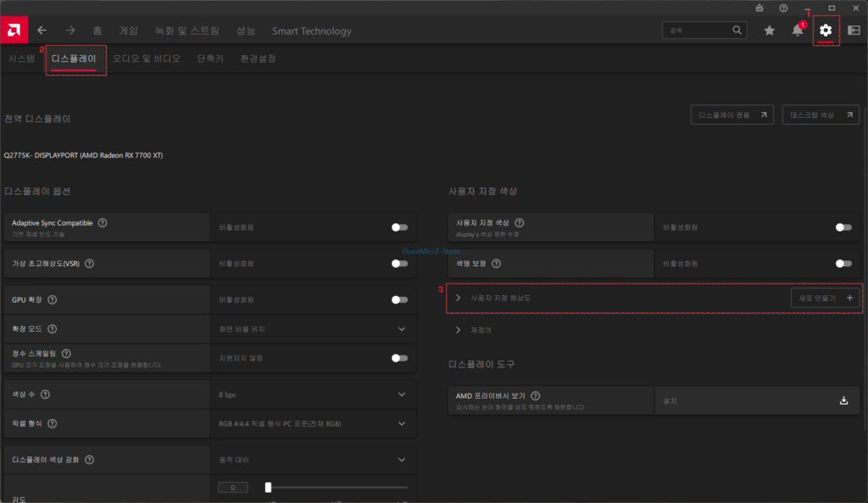The image size is (868, 503).
Task: Switch to 시스템 sub-tab
Action: 21,59
